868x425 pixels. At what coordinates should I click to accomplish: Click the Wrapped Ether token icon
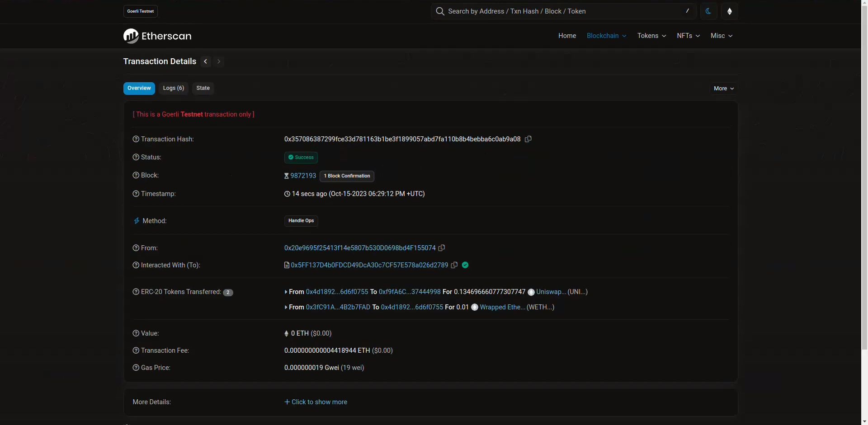click(x=475, y=307)
